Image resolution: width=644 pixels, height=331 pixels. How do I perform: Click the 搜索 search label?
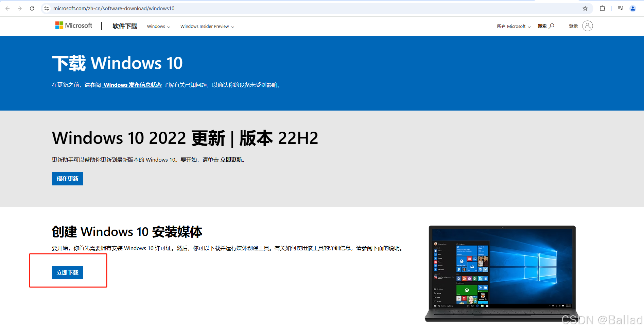(542, 26)
